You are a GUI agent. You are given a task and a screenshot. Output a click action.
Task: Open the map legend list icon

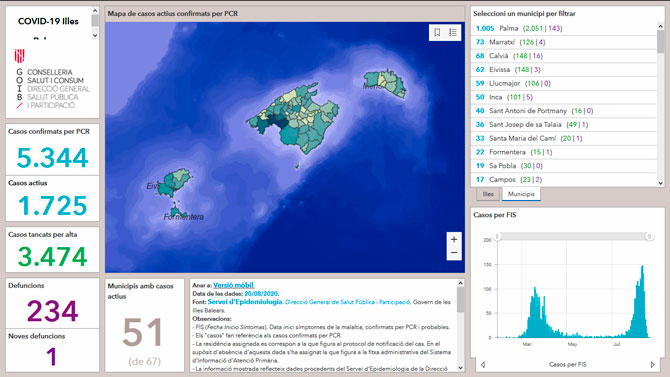pyautogui.click(x=453, y=32)
